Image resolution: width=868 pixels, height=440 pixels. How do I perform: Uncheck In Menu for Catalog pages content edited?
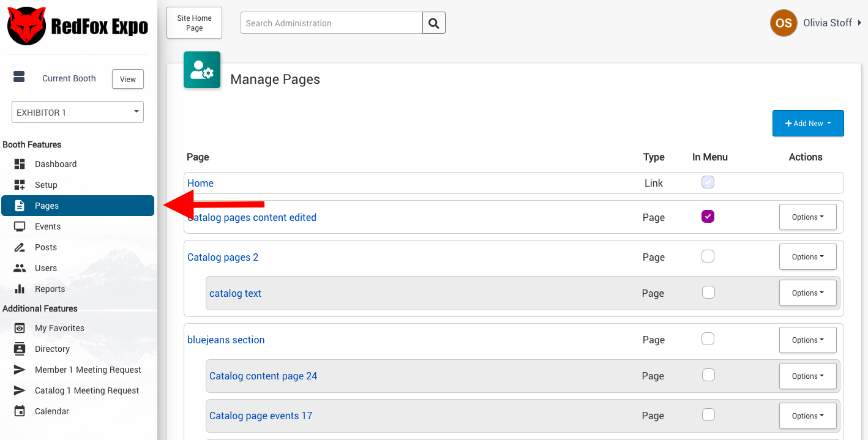click(708, 216)
